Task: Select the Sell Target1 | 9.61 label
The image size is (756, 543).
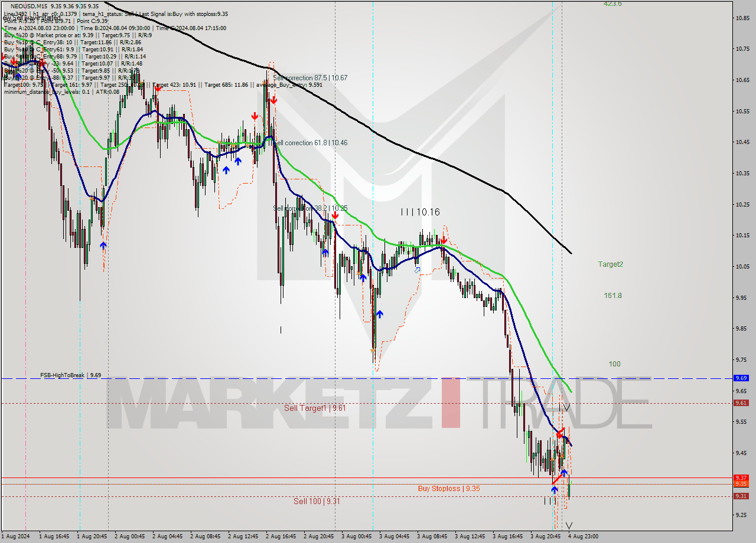Action: tap(315, 408)
